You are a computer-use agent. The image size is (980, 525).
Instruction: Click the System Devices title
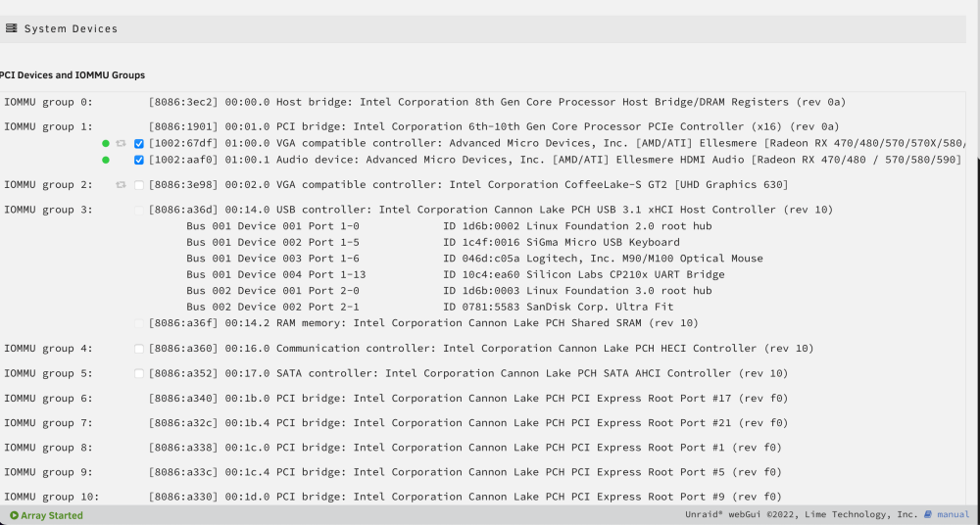point(71,28)
